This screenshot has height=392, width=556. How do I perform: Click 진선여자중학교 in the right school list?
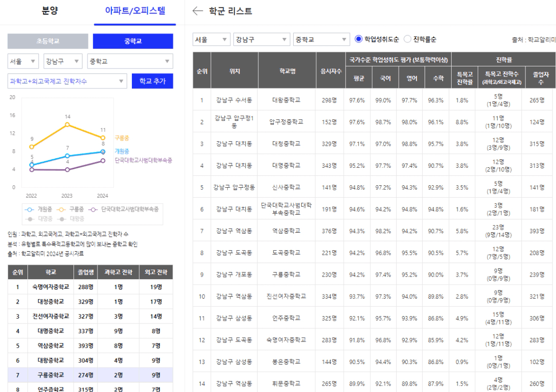click(x=286, y=296)
